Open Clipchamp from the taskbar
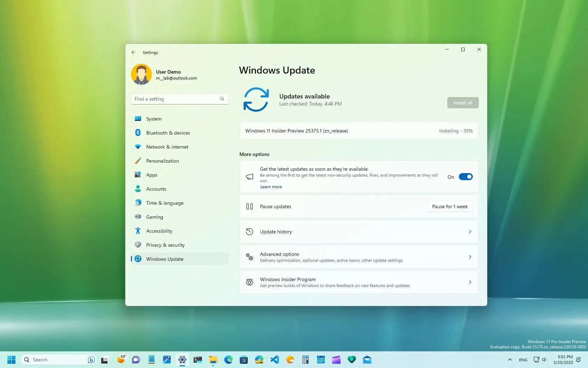The width and height of the screenshot is (588, 368). click(336, 360)
